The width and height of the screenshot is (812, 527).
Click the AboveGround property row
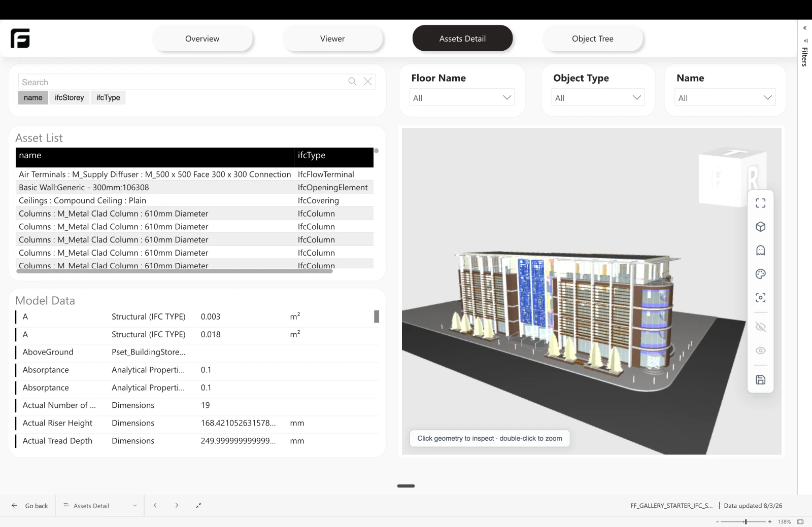[198, 352]
